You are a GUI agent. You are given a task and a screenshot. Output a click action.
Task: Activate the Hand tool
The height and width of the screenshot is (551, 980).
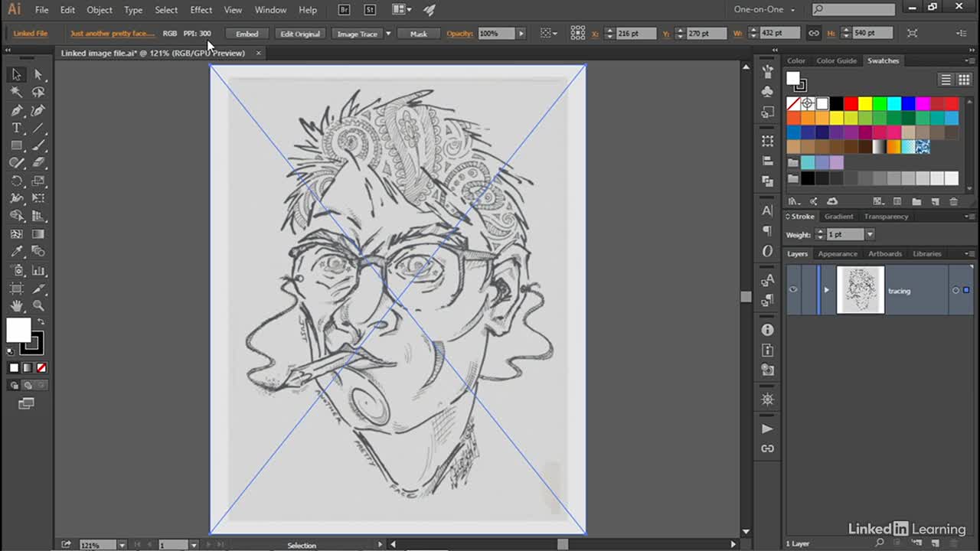click(16, 306)
